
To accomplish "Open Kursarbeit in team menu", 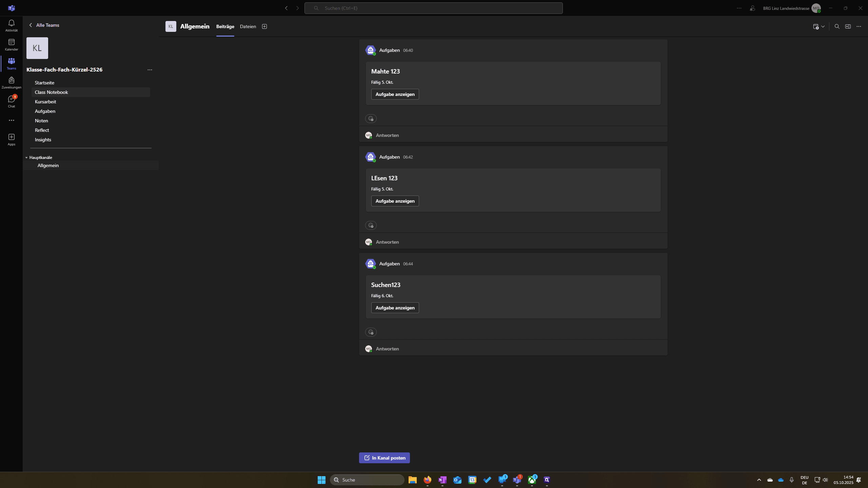I will (x=91, y=102).
